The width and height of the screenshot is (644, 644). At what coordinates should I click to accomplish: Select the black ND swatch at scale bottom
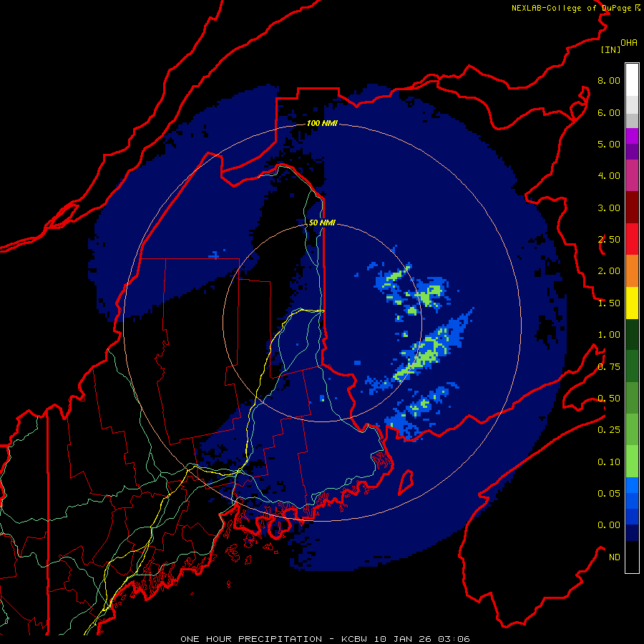pyautogui.click(x=632, y=557)
